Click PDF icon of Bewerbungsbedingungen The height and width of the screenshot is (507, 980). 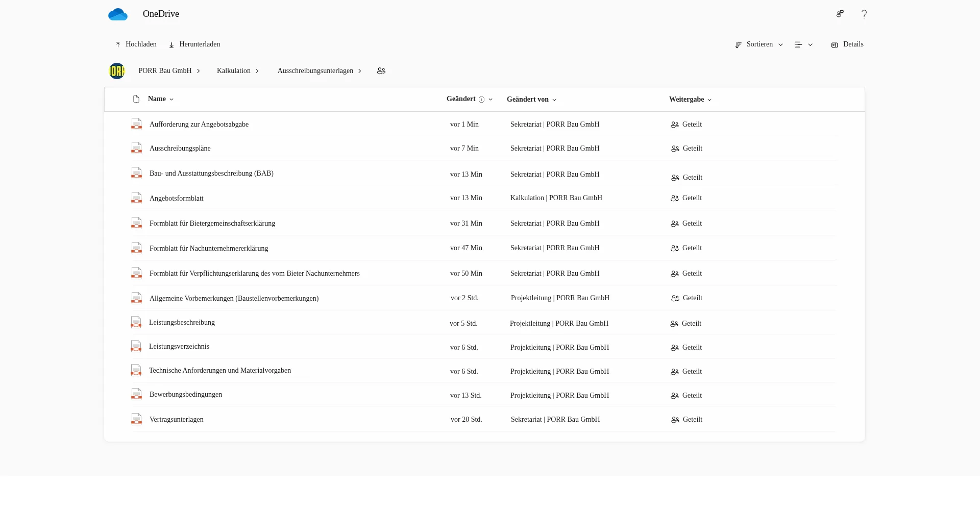coord(136,394)
